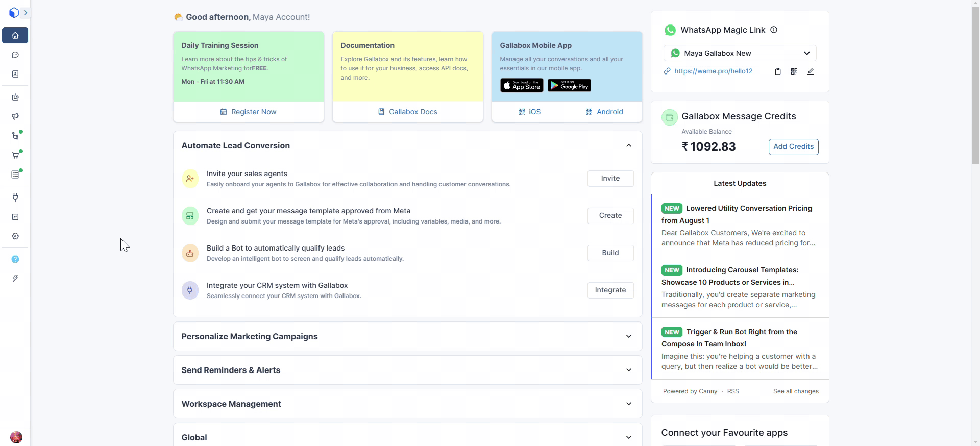Expand the sidebar using the arrow toggle
The image size is (980, 446).
25,13
